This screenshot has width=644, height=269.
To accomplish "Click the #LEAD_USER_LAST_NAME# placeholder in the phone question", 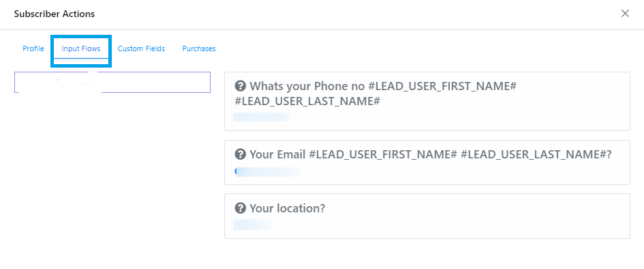I will click(307, 101).
